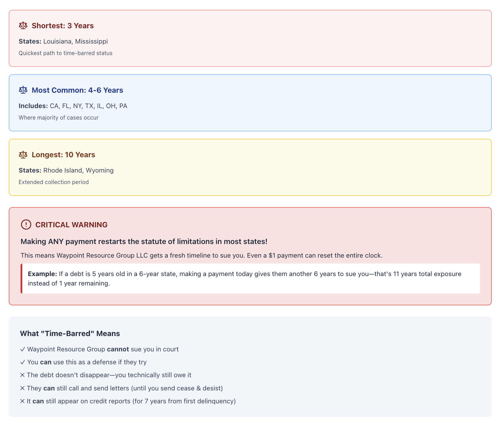Click the exclamation circle icon in Critical Warning
Screen dimensions: 504x426
[x=26, y=225]
